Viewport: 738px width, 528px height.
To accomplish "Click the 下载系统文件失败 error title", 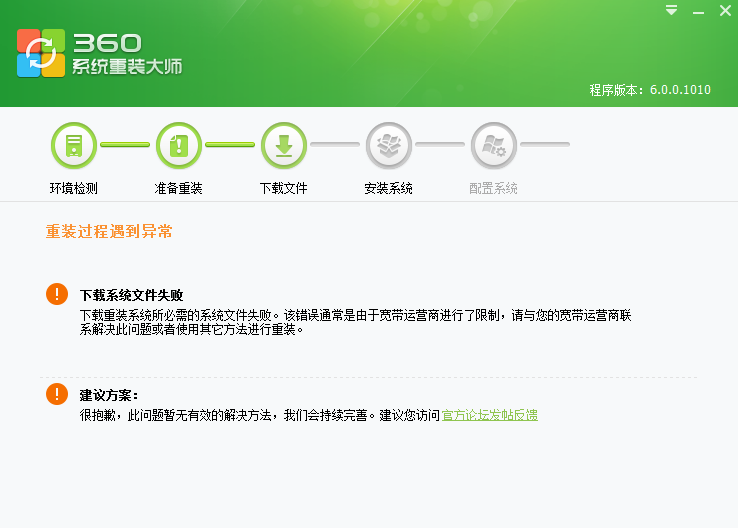I will tap(131, 295).
